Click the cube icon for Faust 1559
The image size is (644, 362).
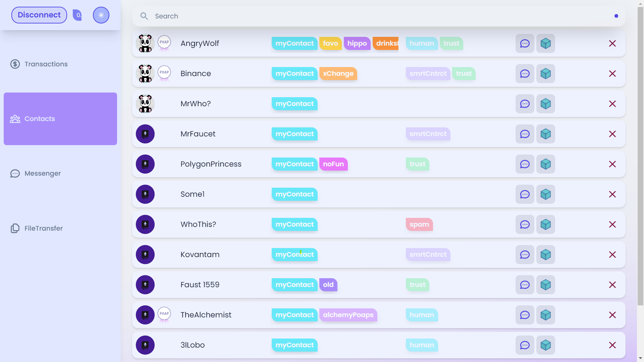(545, 285)
